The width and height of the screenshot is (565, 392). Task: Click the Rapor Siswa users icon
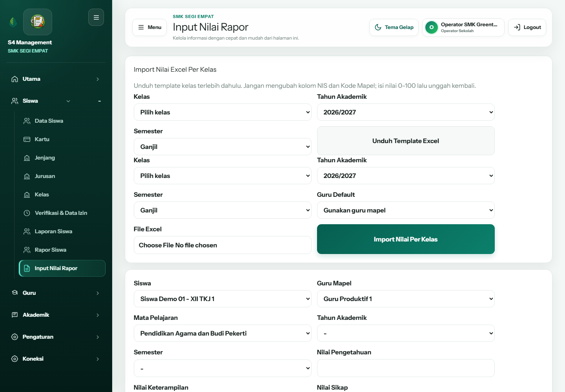point(27,250)
